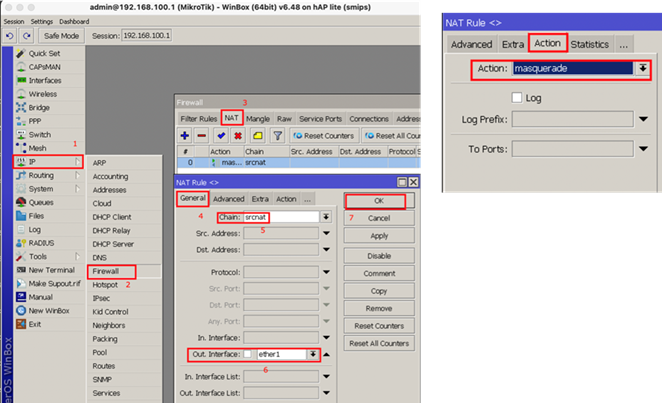Open Queues in sidebar

[x=41, y=203]
